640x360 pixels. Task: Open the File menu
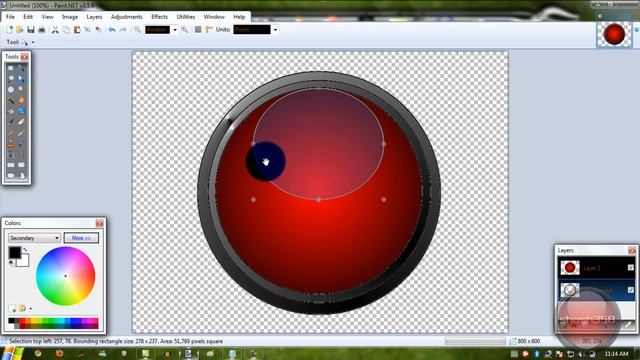tap(10, 17)
